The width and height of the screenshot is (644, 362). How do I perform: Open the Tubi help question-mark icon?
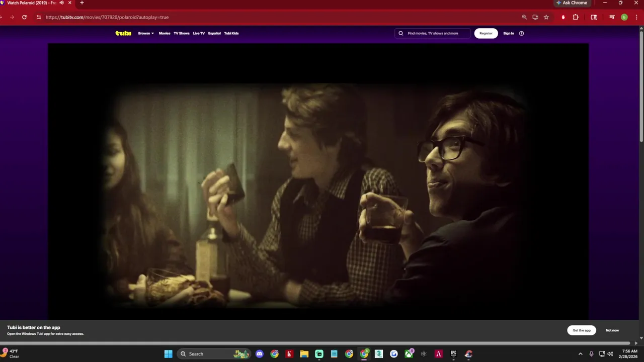(x=521, y=33)
